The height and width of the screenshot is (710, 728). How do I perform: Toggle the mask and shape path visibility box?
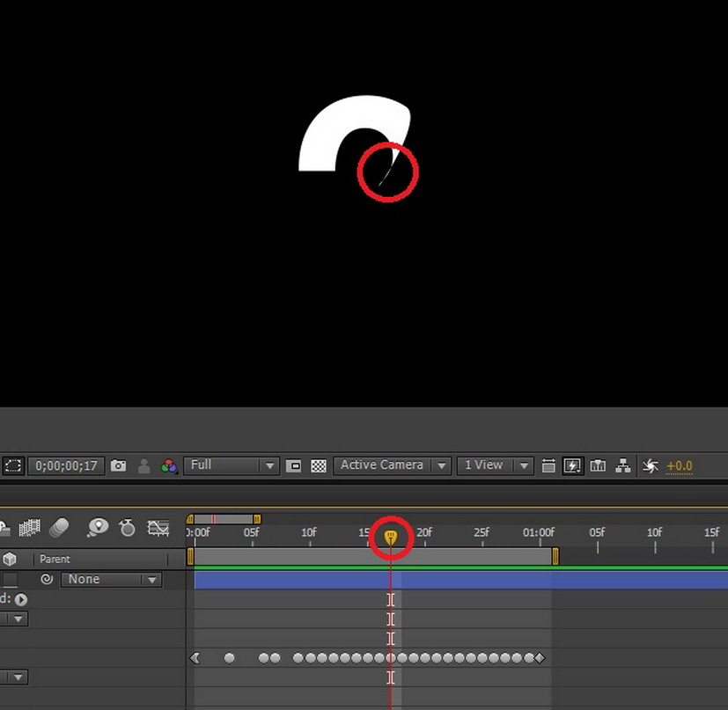click(293, 466)
